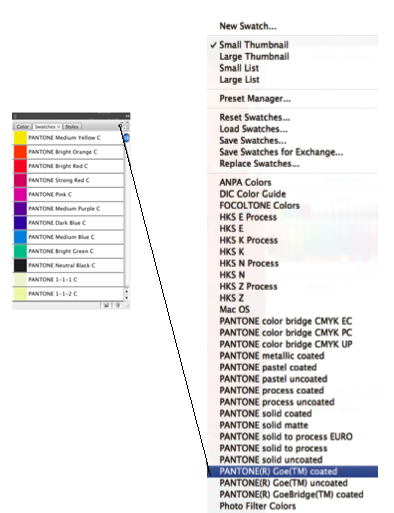Screen dimensions: 394x513
Task: Click the scroll up arrow in Swatches panel
Action: click(x=127, y=292)
